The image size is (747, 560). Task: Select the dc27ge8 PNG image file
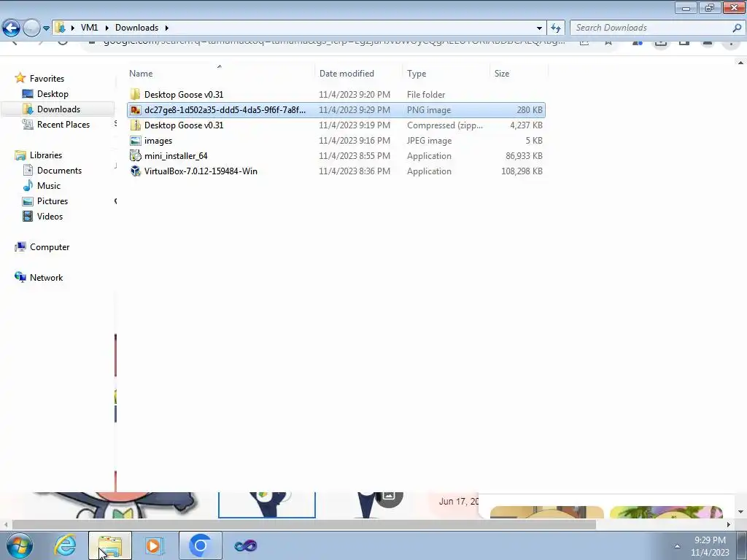point(336,110)
